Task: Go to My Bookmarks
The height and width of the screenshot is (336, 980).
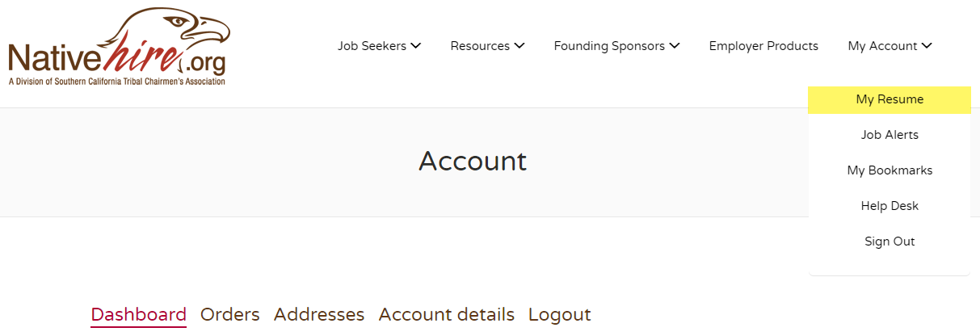Action: pyautogui.click(x=890, y=170)
